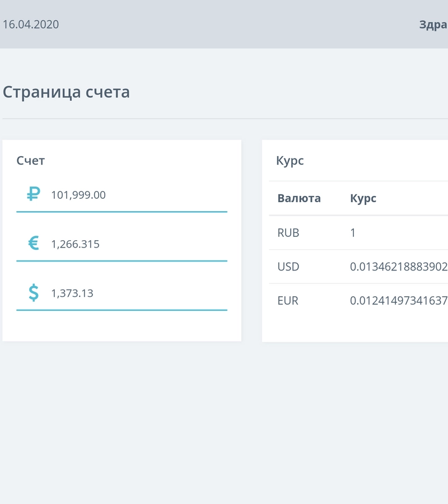This screenshot has height=504, width=448.
Task: Select the RUB row in currency table
Action: [x=288, y=232]
